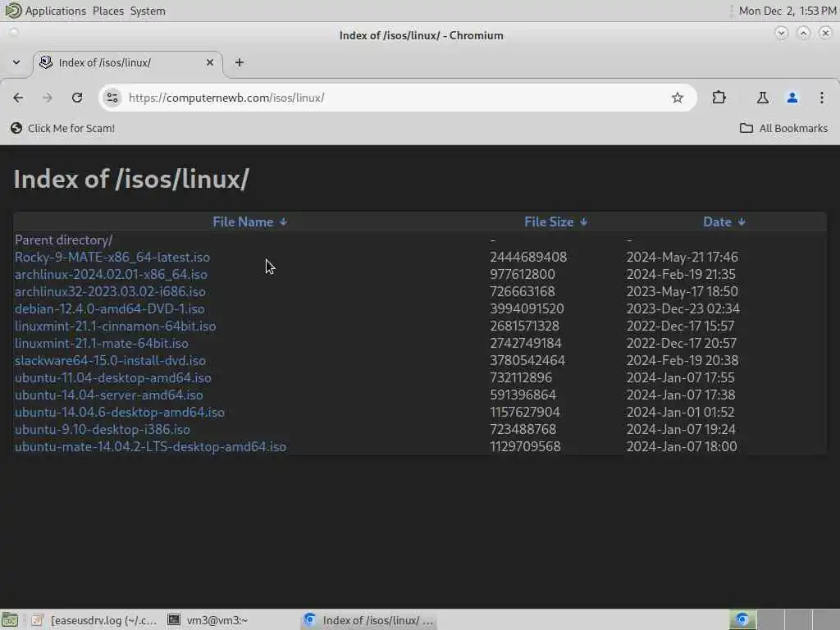Expand the tab search dropdown chevron
Viewport: 840px width, 630px height.
click(x=16, y=62)
